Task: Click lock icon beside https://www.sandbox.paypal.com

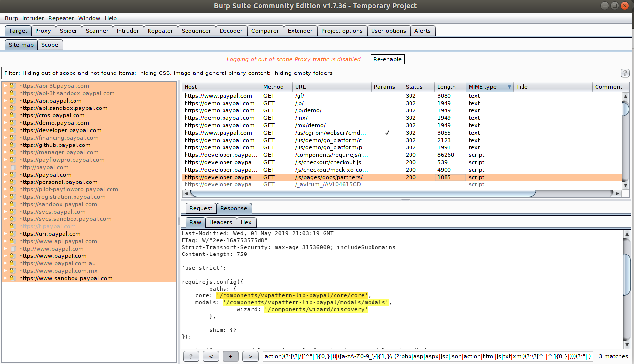Action: (x=13, y=278)
